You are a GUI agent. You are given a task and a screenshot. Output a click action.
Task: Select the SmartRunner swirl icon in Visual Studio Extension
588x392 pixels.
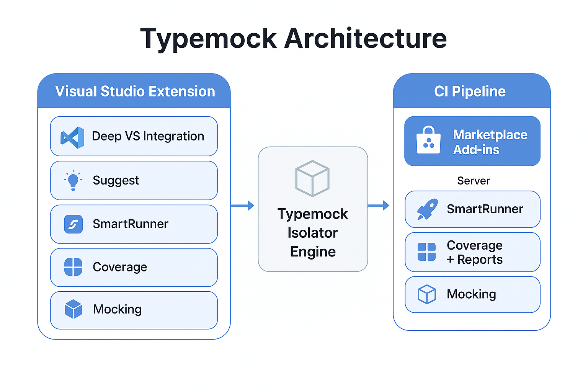pos(73,224)
